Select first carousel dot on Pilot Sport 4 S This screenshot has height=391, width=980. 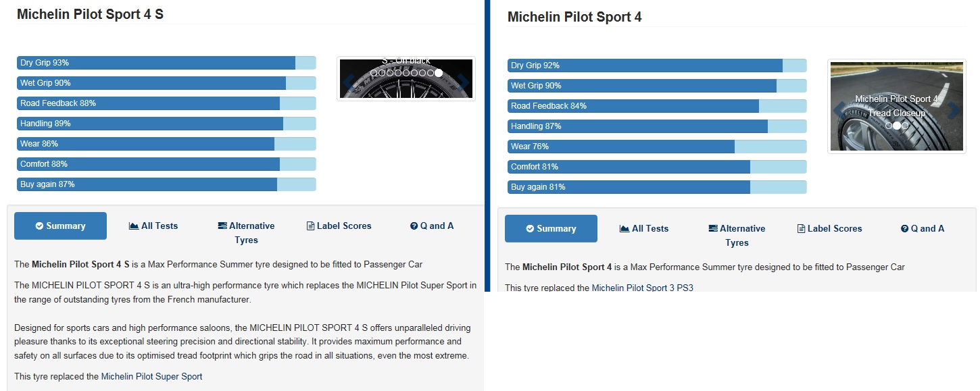click(374, 73)
